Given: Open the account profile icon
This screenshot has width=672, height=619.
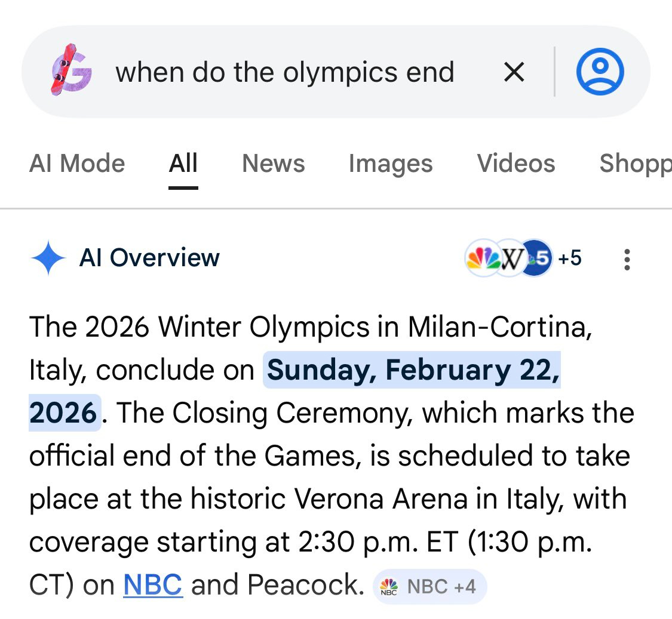Looking at the screenshot, I should (600, 72).
